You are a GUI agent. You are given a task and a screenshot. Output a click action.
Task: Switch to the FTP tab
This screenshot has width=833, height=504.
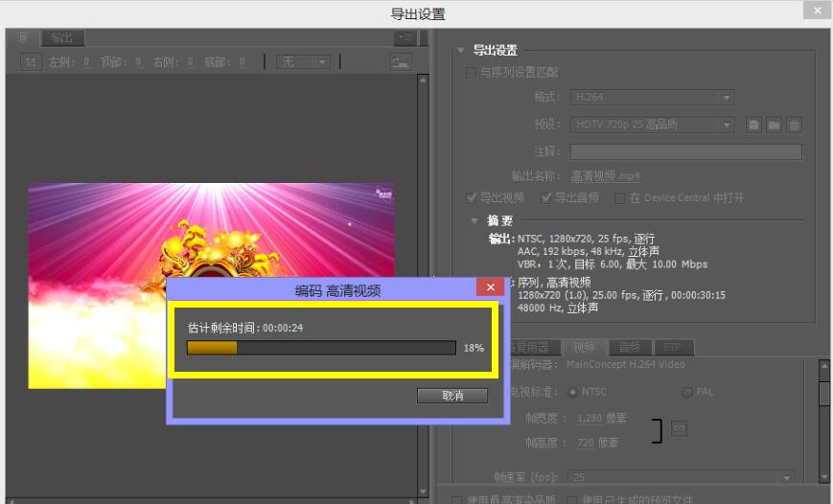pyautogui.click(x=672, y=348)
